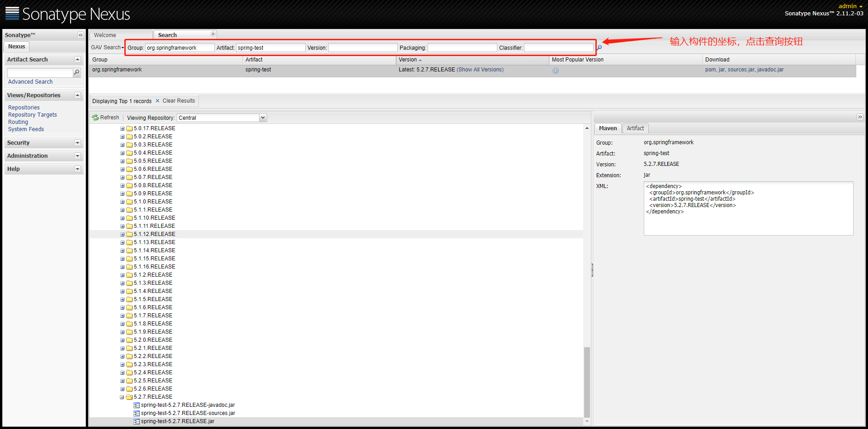Download the sources.jar link
The width and height of the screenshot is (868, 429).
(741, 70)
